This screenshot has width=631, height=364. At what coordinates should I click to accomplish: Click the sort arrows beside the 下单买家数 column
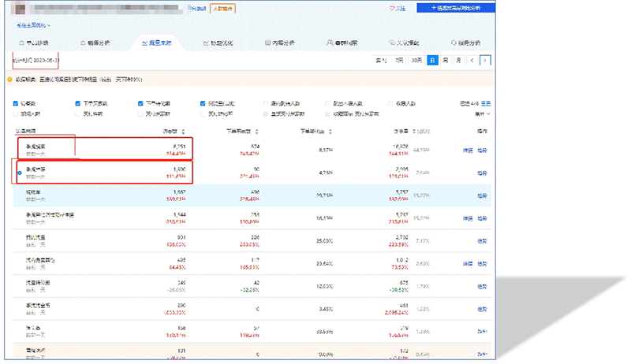(259, 131)
